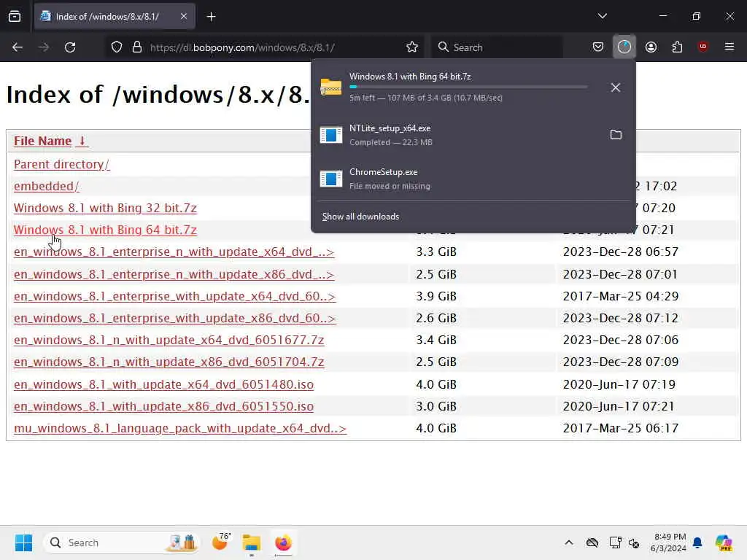Open File Explorer from taskbar
Image resolution: width=747 pixels, height=560 pixels.
point(252,542)
